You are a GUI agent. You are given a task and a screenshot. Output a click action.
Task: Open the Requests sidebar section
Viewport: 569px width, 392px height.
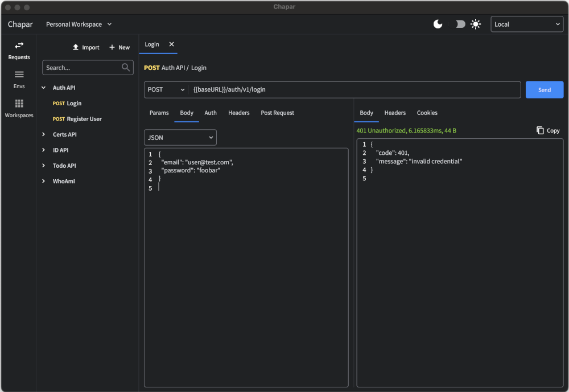(x=19, y=51)
